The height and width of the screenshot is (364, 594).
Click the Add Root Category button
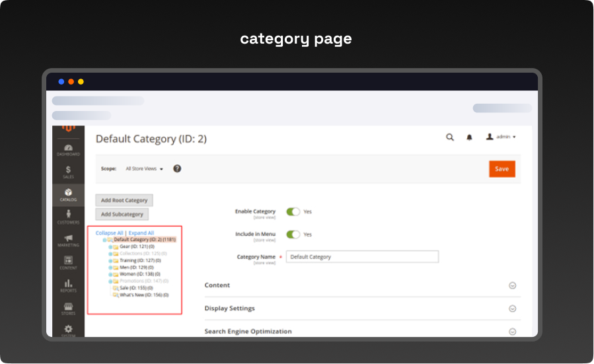(x=124, y=200)
